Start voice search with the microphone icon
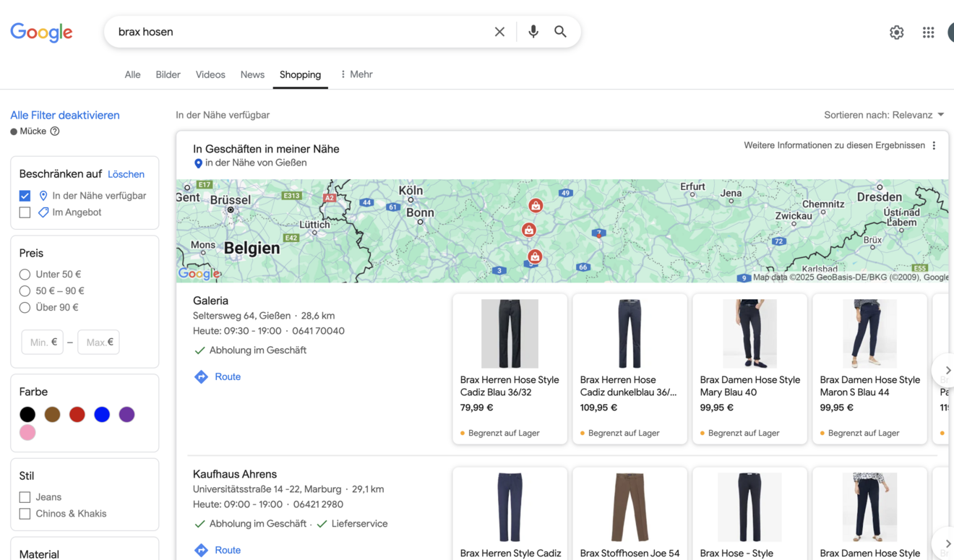The width and height of the screenshot is (954, 560). point(533,32)
